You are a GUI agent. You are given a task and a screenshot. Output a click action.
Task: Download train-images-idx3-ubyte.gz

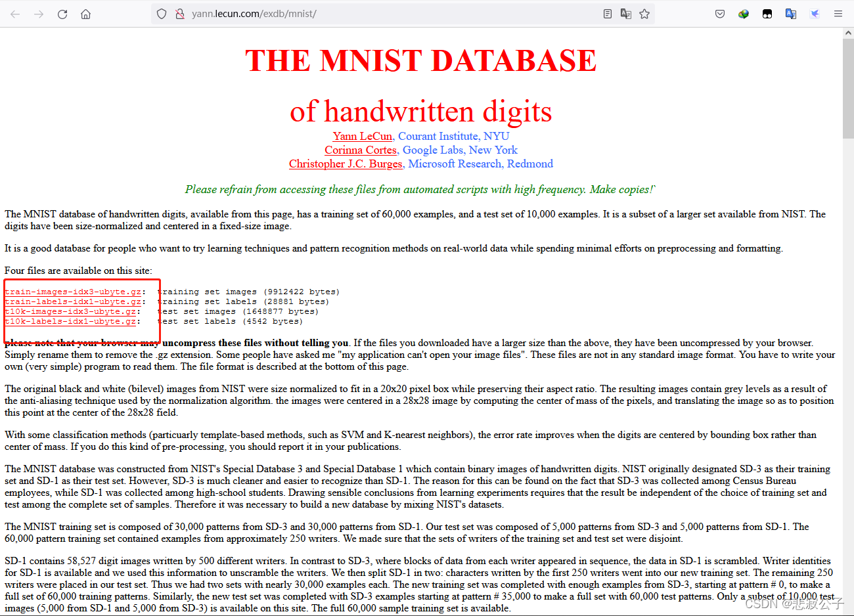click(73, 292)
